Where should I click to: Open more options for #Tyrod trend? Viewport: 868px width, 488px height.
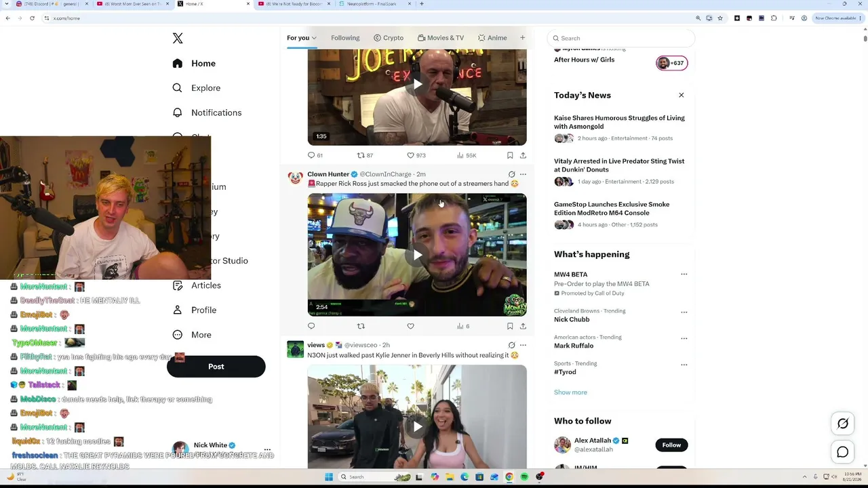(x=684, y=365)
